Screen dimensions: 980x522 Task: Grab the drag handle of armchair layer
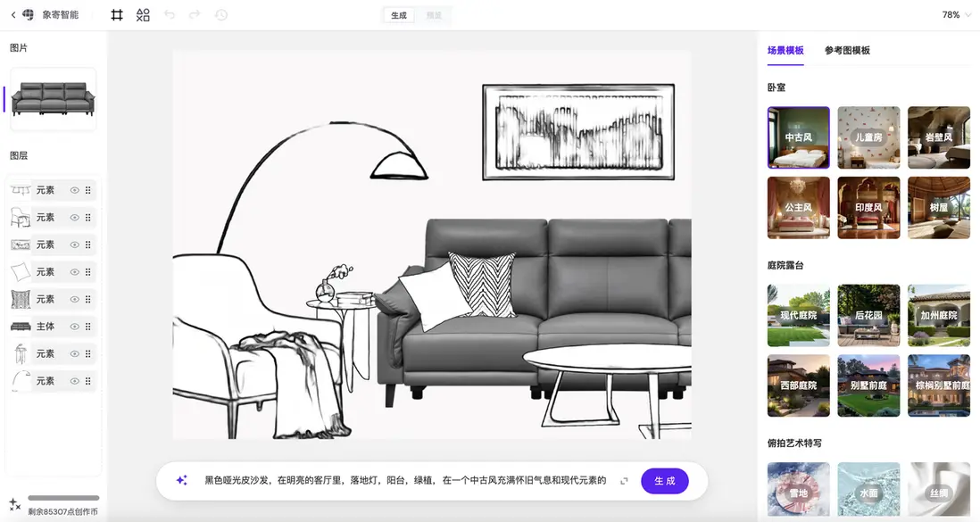point(88,218)
